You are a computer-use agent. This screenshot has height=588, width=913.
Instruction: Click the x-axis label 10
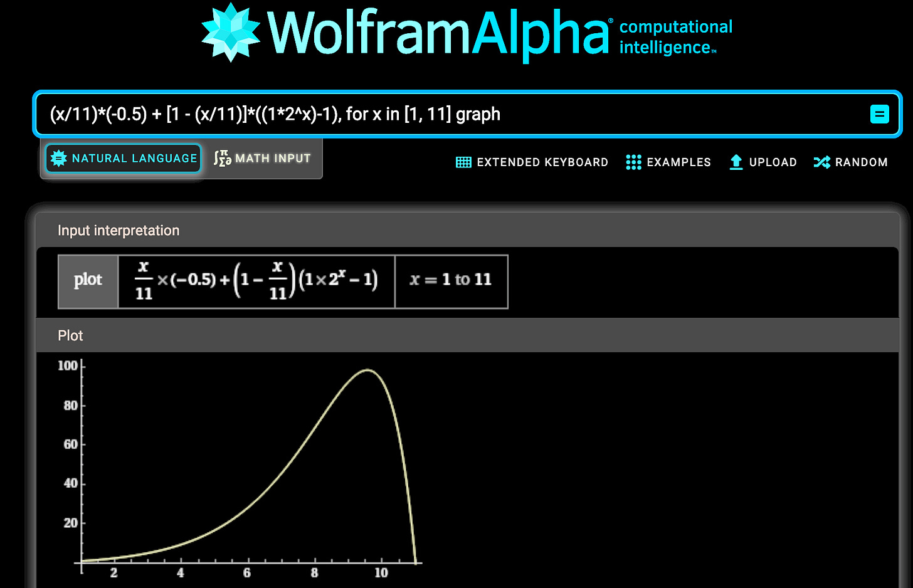[381, 573]
